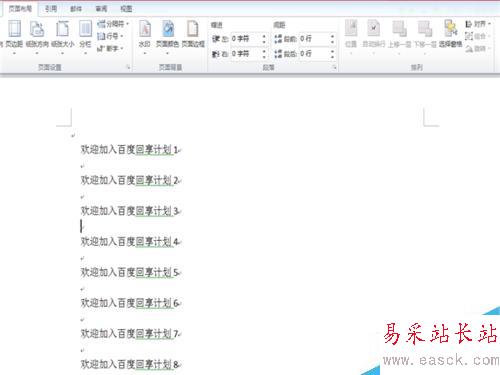Click the line 欢迎加入百度回享计划7
500x375 pixels.
(130, 334)
